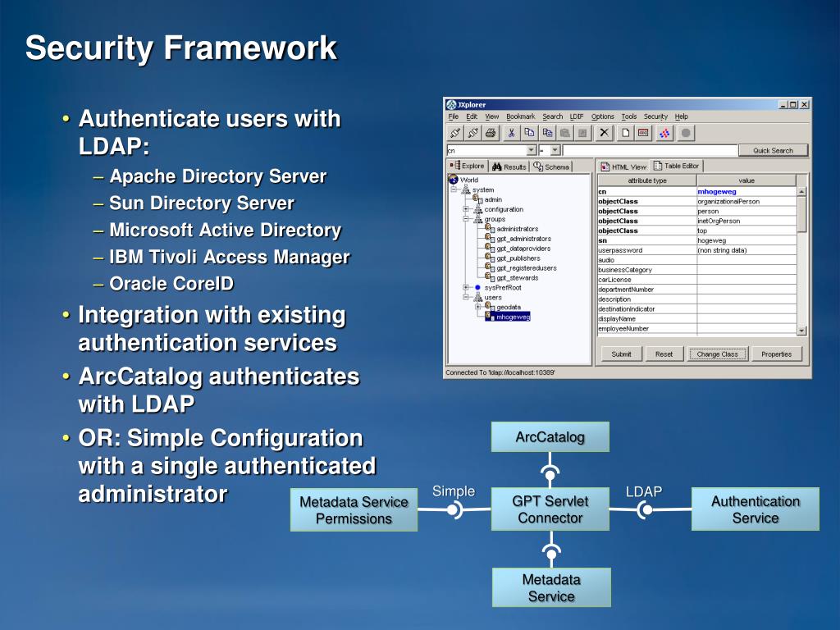Click the 'mhogeweg' value cell
Screen dimensions: 840x630
click(x=746, y=191)
